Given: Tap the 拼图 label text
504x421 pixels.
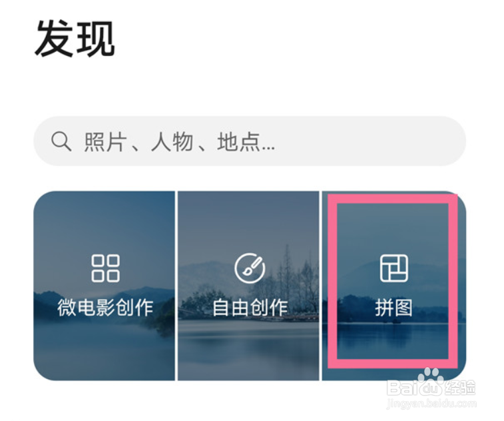Looking at the screenshot, I should click(x=393, y=308).
